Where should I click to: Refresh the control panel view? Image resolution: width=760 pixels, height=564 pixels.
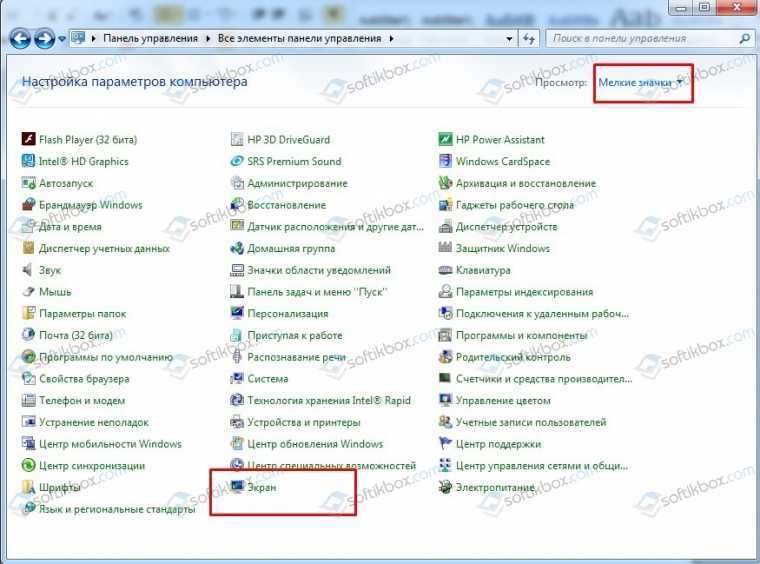[x=529, y=39]
